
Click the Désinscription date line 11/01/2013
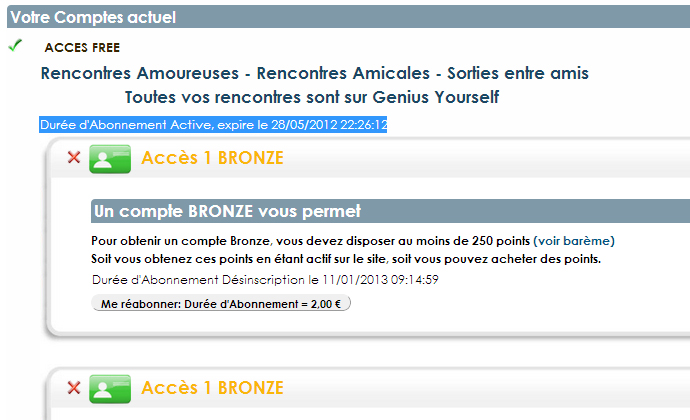point(265,280)
